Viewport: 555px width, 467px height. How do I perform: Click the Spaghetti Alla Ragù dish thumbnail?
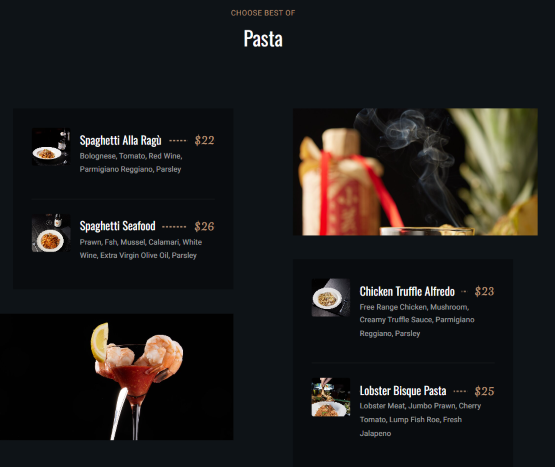(51, 147)
